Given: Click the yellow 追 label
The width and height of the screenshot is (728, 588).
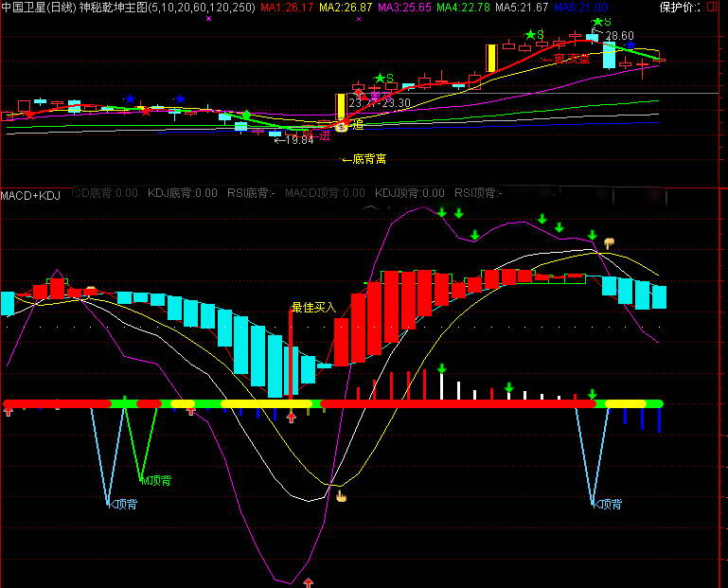Looking at the screenshot, I should (x=358, y=124).
